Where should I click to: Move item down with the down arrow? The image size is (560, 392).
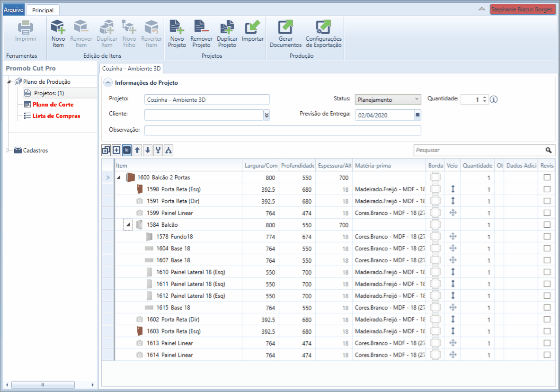148,151
